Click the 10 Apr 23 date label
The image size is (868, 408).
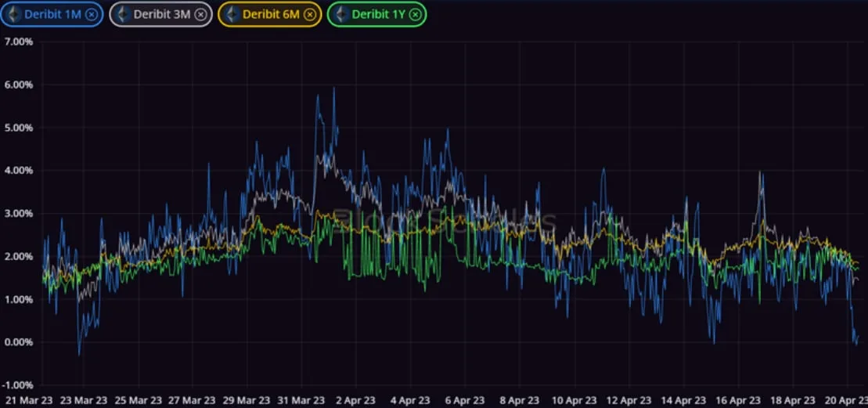(574, 400)
